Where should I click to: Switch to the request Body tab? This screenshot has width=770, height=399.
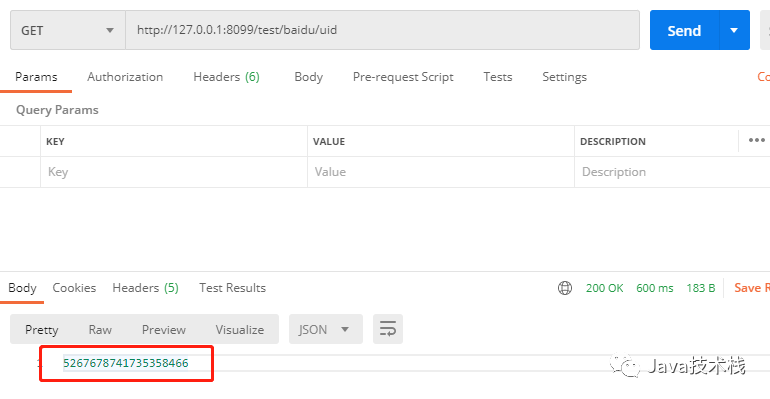[x=308, y=77]
